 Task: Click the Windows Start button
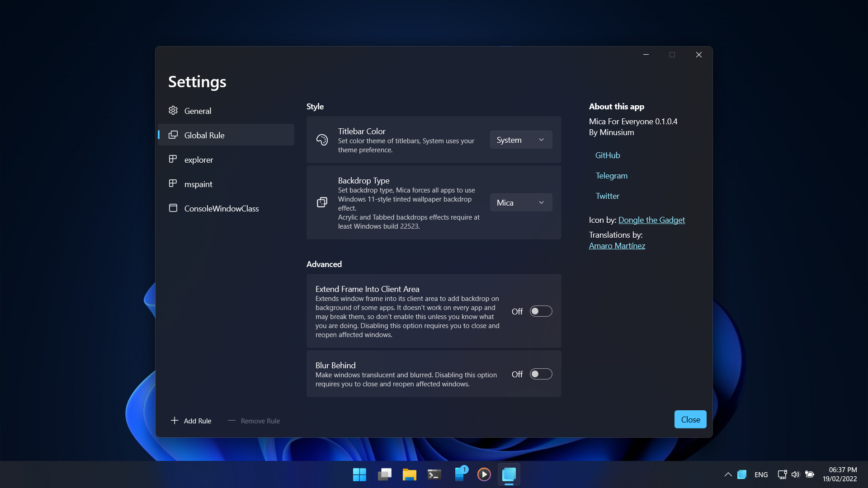[x=359, y=474]
